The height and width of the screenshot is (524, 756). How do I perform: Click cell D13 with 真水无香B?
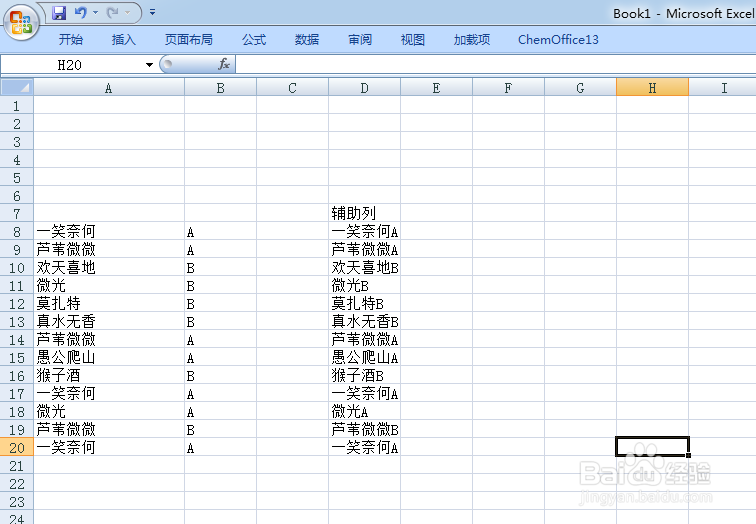click(364, 322)
